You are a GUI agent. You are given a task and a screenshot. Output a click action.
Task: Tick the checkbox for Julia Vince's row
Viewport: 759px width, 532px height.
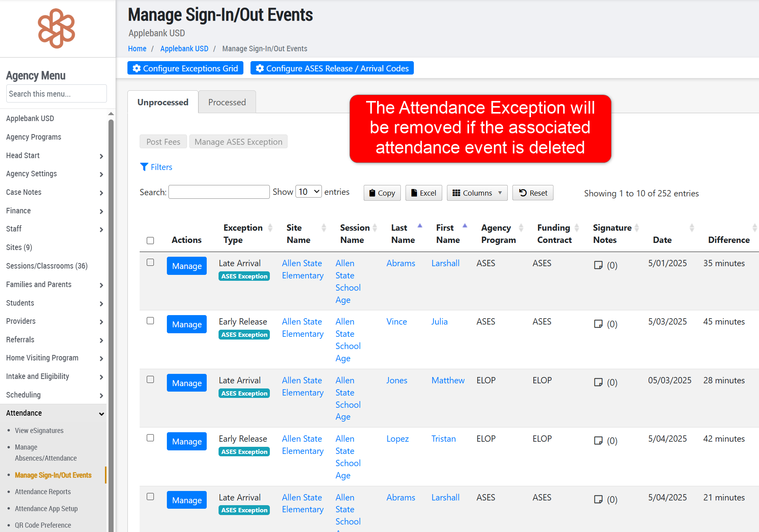(150, 321)
